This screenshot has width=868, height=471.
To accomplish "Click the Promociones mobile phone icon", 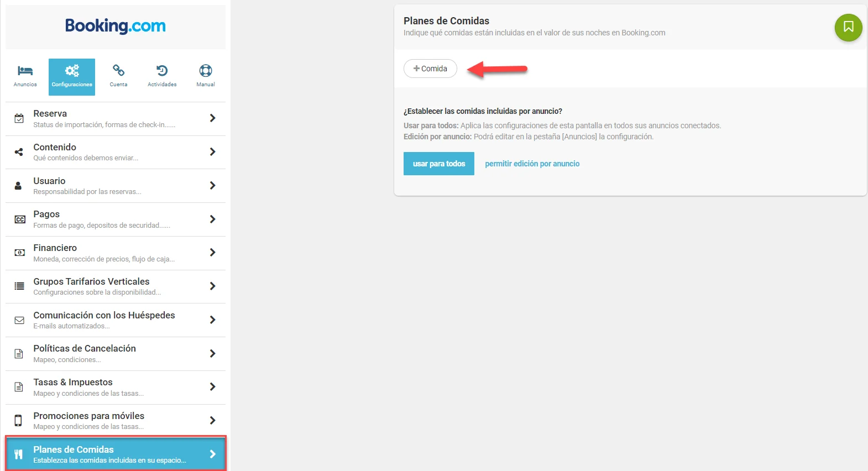I will pyautogui.click(x=18, y=421).
